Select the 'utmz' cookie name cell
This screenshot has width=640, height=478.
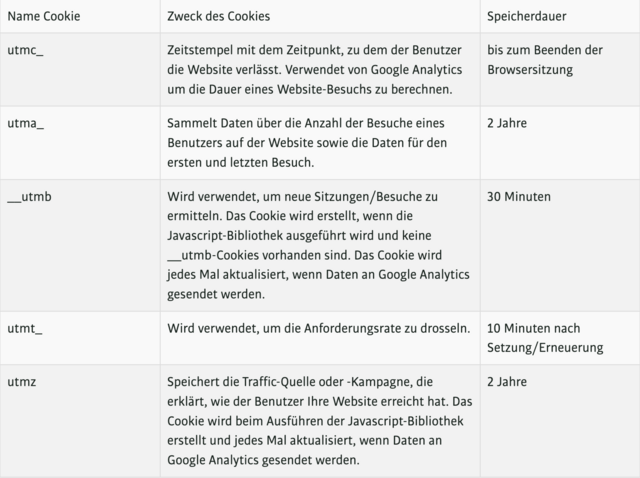pos(22,382)
